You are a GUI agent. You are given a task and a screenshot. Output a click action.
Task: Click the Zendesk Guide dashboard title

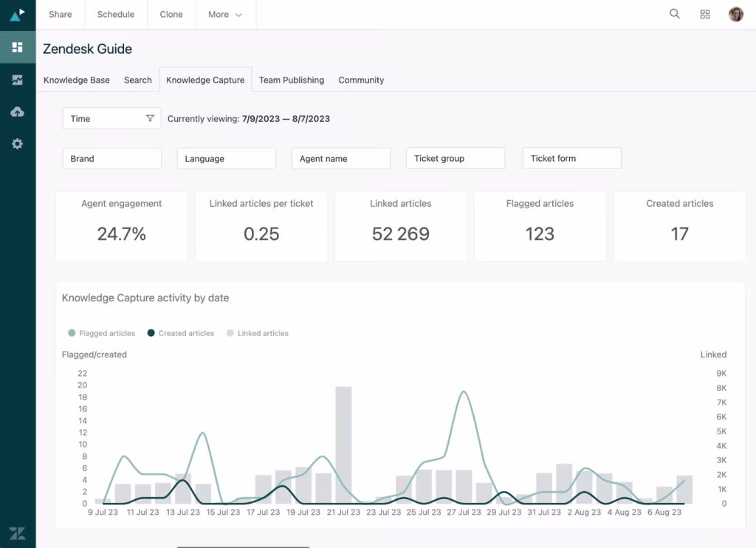coord(87,49)
